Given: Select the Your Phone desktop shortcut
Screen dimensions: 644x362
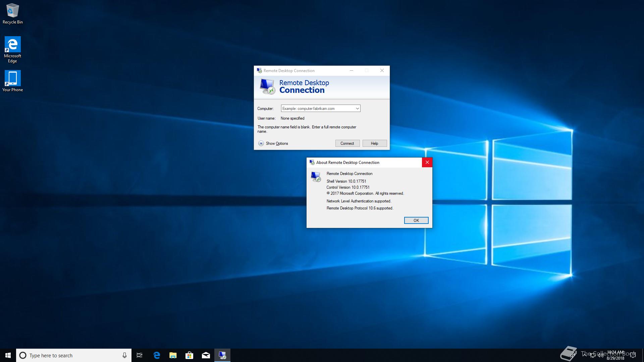Looking at the screenshot, I should pos(12,81).
